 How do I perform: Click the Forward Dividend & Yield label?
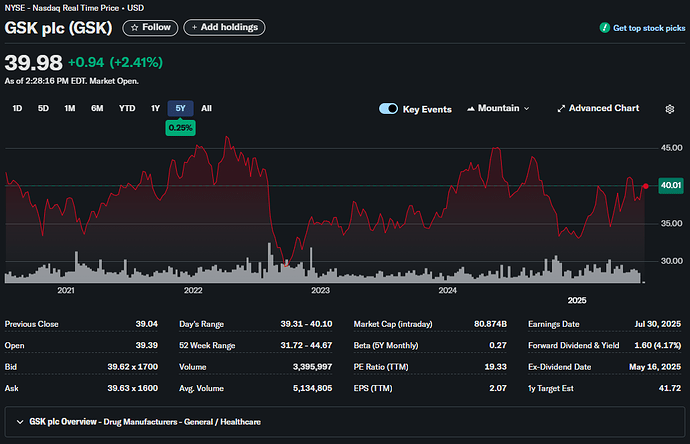(573, 345)
